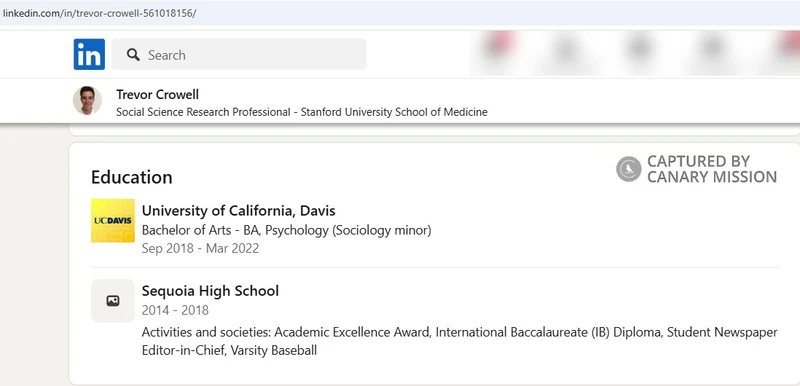Open the Sequoia High School link
Viewport: 800px width, 386px height.
tap(210, 291)
